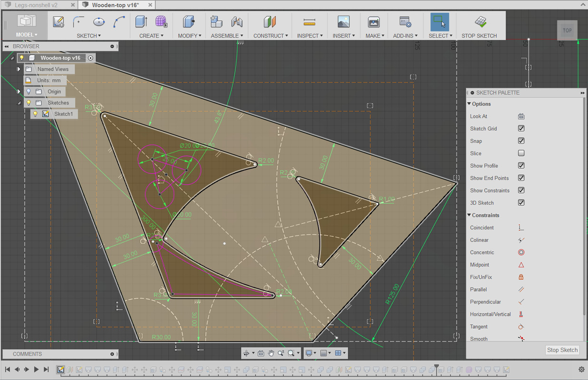Open the MODEL workspace dropdown
This screenshot has width=588, height=380.
coord(27,35)
